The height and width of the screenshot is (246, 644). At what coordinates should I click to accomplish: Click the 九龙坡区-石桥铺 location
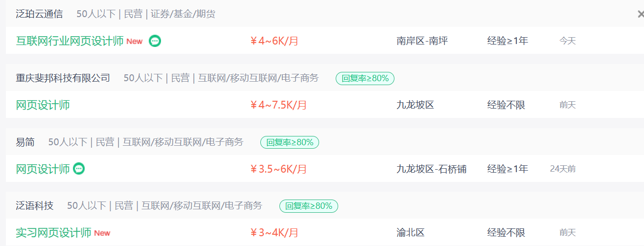pos(431,169)
